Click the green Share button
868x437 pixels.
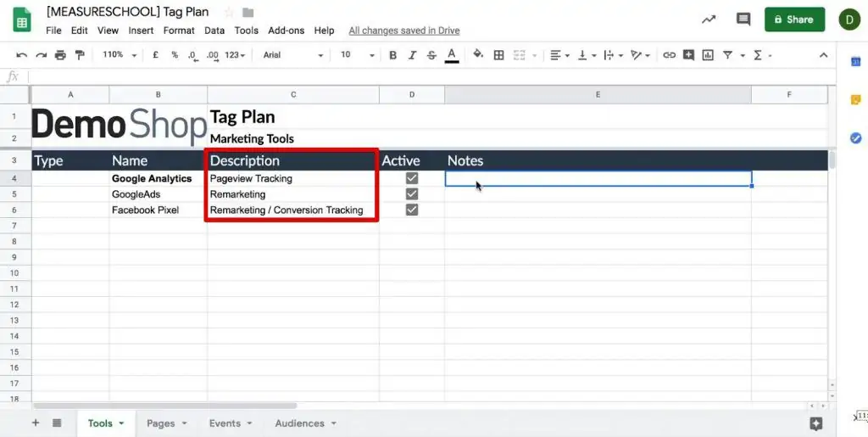coord(794,20)
